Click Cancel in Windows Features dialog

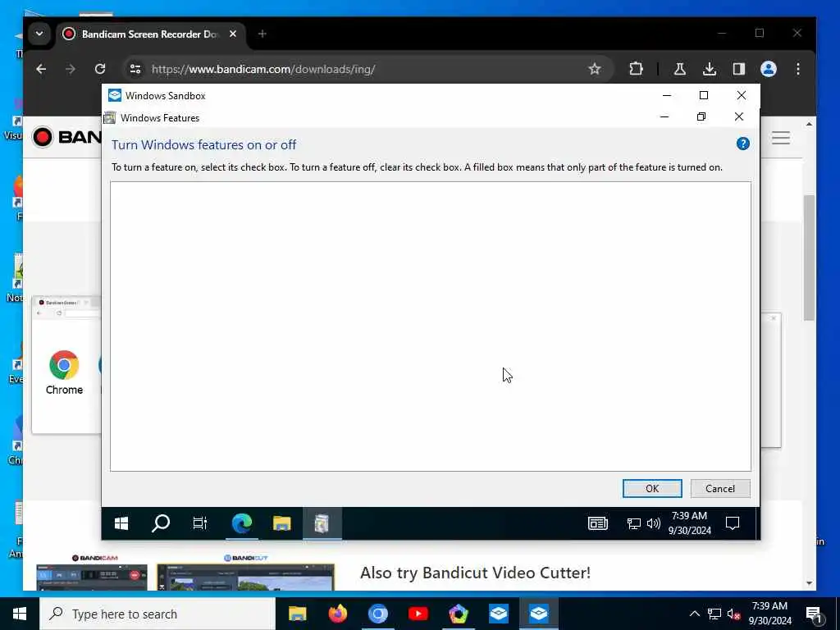pos(720,489)
